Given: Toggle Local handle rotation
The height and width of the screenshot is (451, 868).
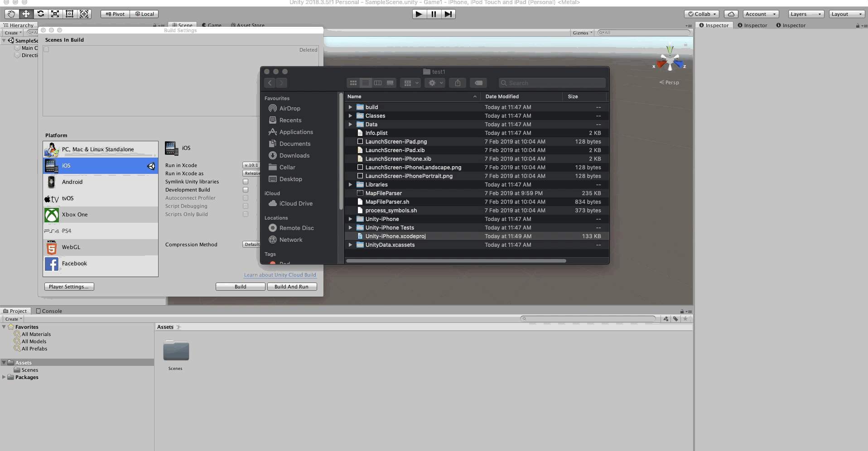Looking at the screenshot, I should [x=145, y=14].
